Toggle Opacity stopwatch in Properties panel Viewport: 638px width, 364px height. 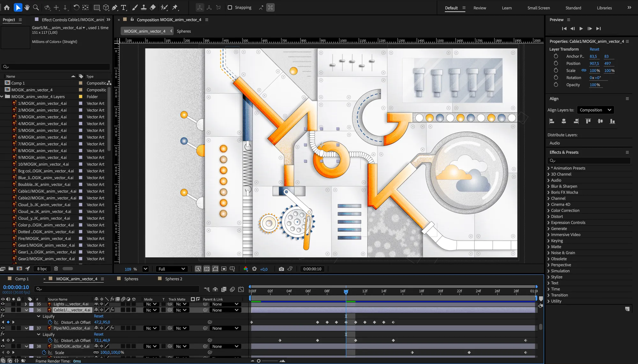[556, 85]
